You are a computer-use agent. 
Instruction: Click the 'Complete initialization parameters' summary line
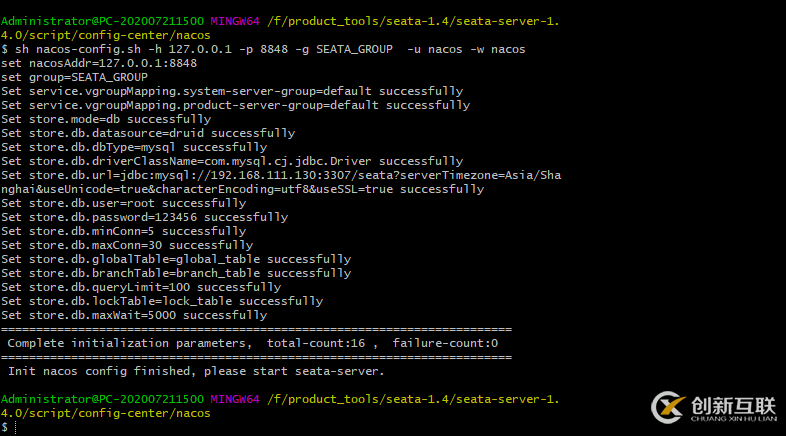coord(253,343)
